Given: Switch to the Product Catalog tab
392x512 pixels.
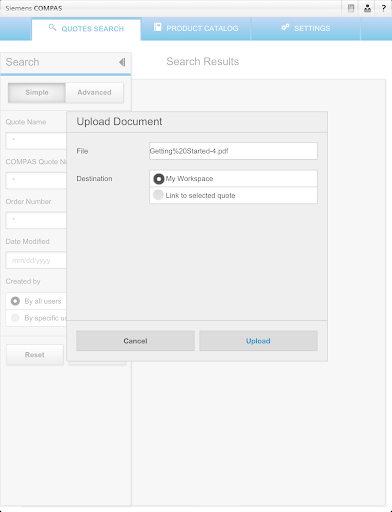Looking at the screenshot, I should point(196,29).
